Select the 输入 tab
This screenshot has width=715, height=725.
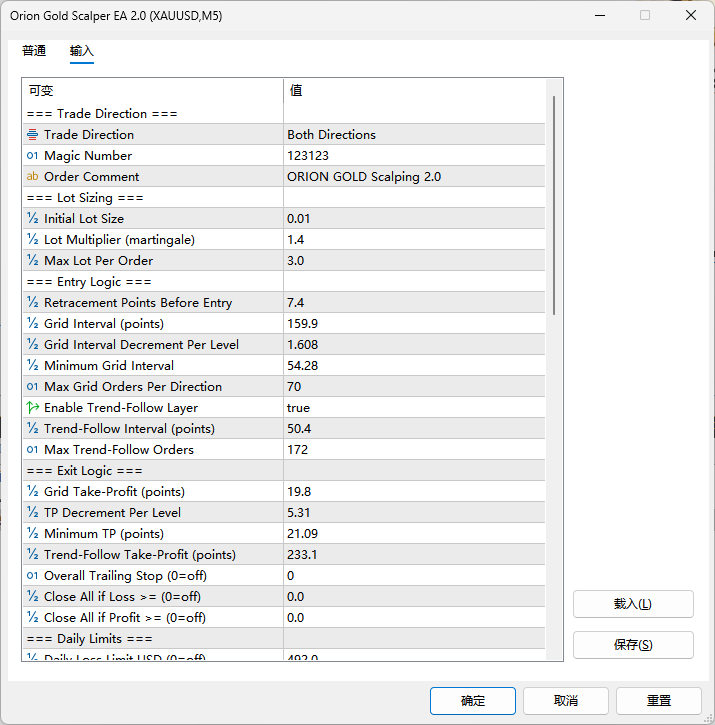pyautogui.click(x=82, y=51)
